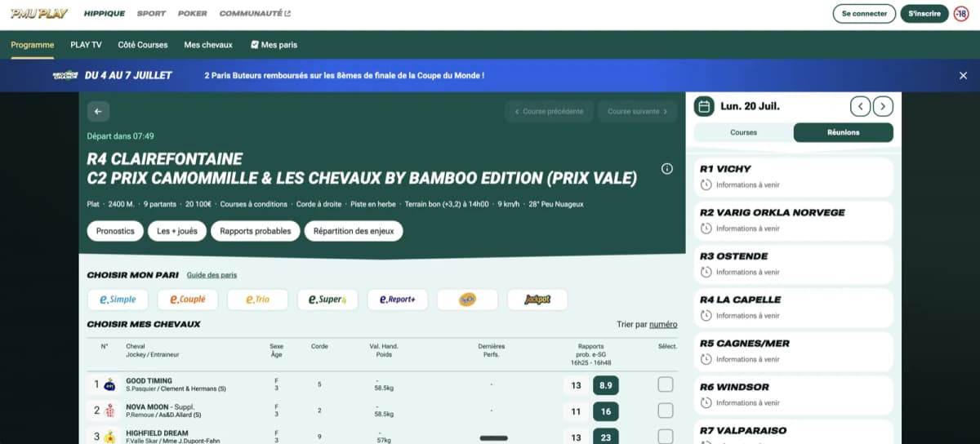Viewport: 980px width, 444px height.
Task: Open Répartition des enjeux pill
Action: click(x=354, y=231)
